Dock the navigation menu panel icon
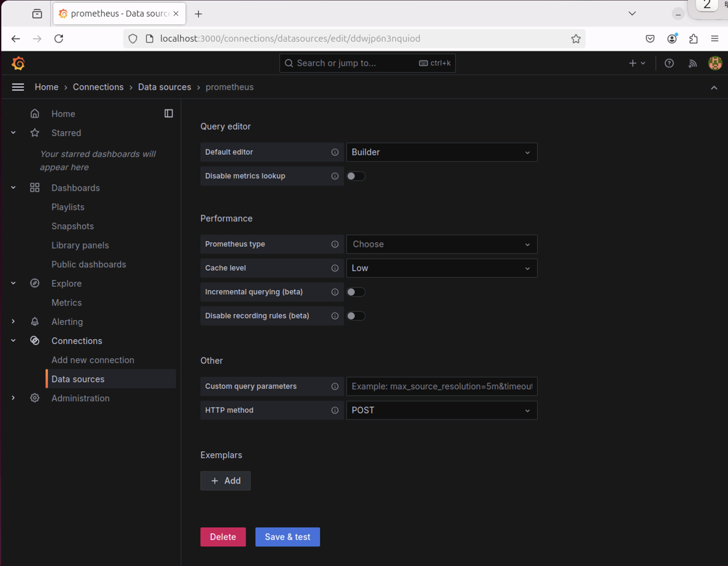The width and height of the screenshot is (728, 566). tap(169, 114)
